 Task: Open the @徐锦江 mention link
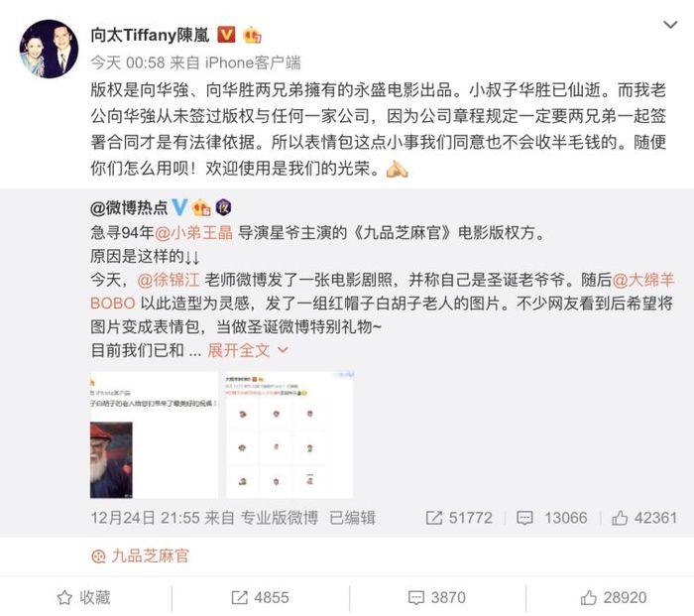click(x=169, y=280)
